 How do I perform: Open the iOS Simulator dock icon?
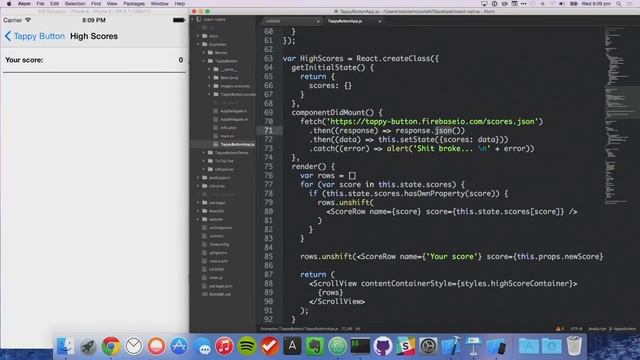click(496, 347)
